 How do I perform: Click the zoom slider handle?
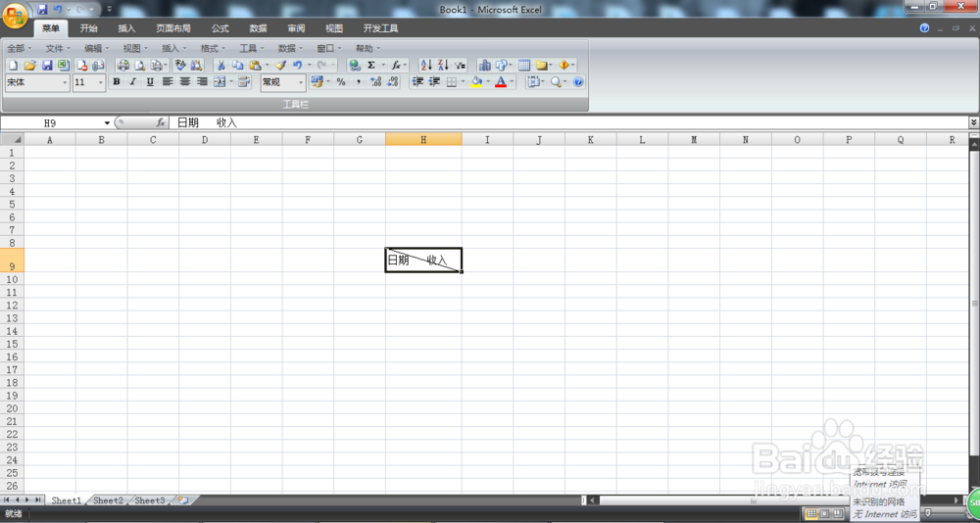click(x=927, y=513)
